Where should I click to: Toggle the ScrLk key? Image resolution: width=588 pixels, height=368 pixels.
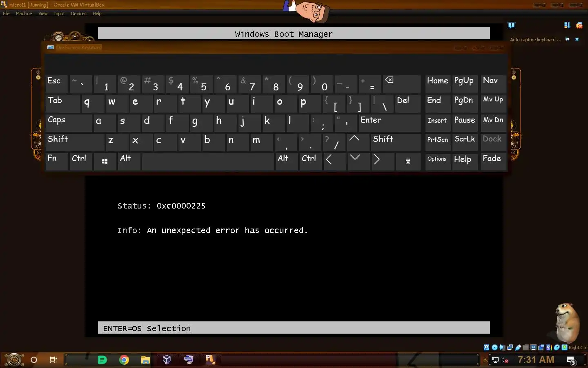465,142
